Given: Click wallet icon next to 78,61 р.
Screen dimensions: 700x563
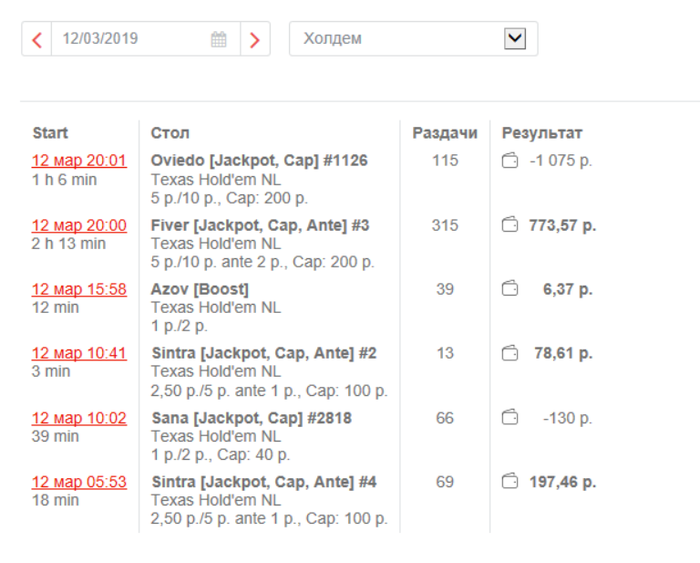Looking at the screenshot, I should click(x=510, y=353).
